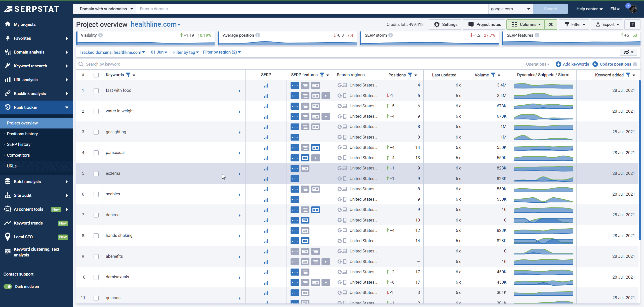Click the Update positions link
The image size is (644, 307).
(615, 64)
